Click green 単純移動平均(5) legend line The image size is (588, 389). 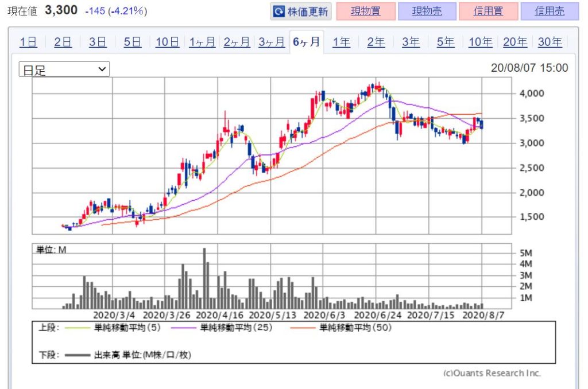[78, 328]
